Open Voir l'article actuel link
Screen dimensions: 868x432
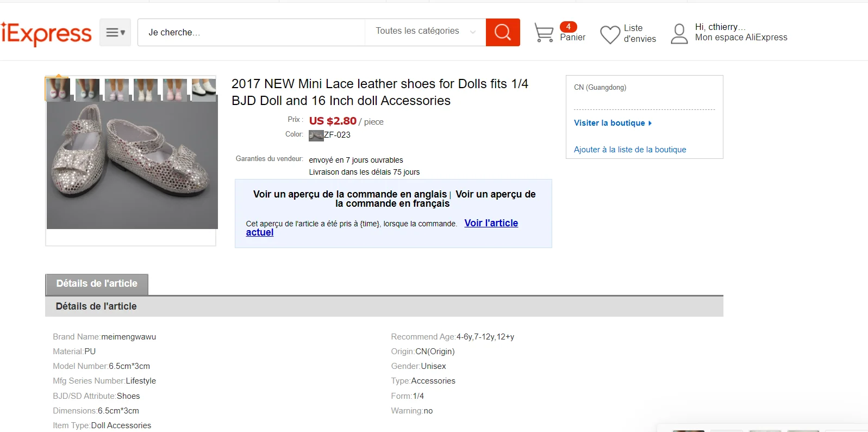point(382,227)
